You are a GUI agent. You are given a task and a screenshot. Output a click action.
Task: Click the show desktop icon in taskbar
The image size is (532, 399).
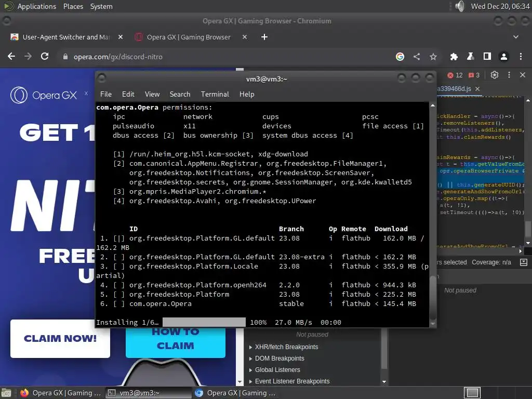point(6,393)
